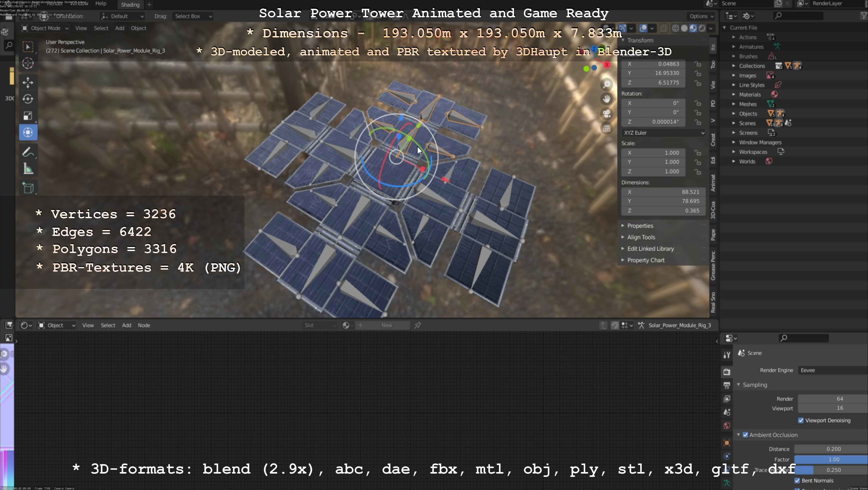Open the Options button in the viewport header
Screen dimensions: 868x490
[x=701, y=16]
